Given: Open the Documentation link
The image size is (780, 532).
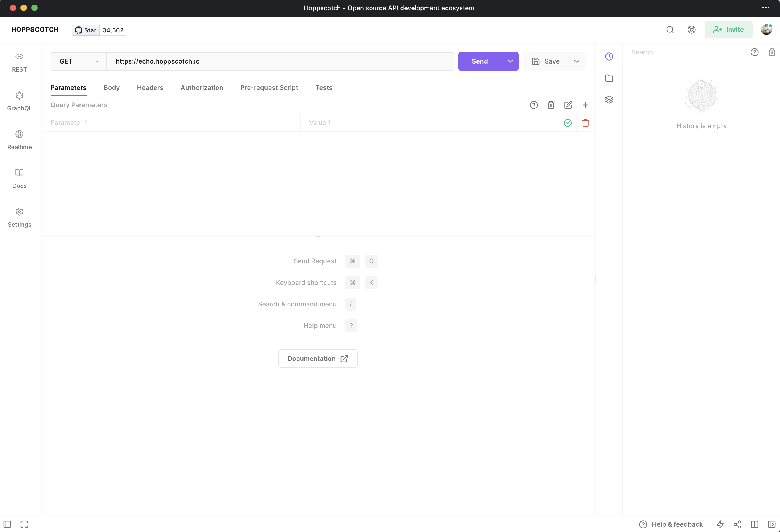Looking at the screenshot, I should coord(318,359).
